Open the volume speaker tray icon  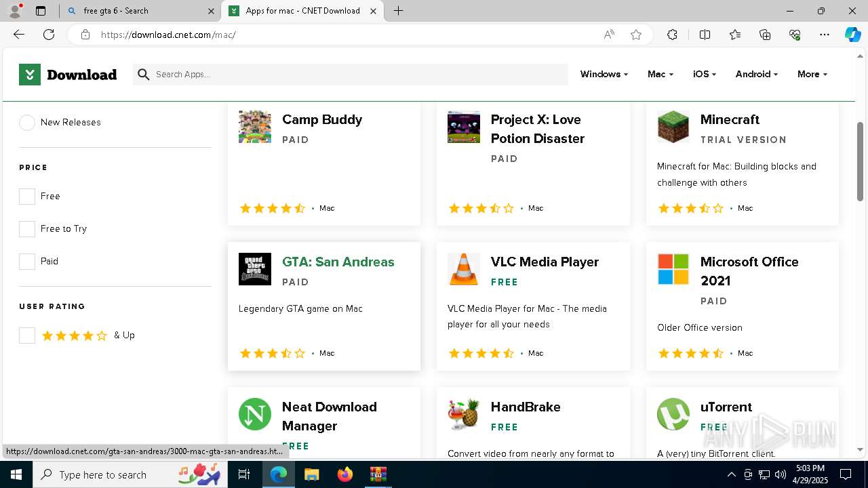coord(781,474)
